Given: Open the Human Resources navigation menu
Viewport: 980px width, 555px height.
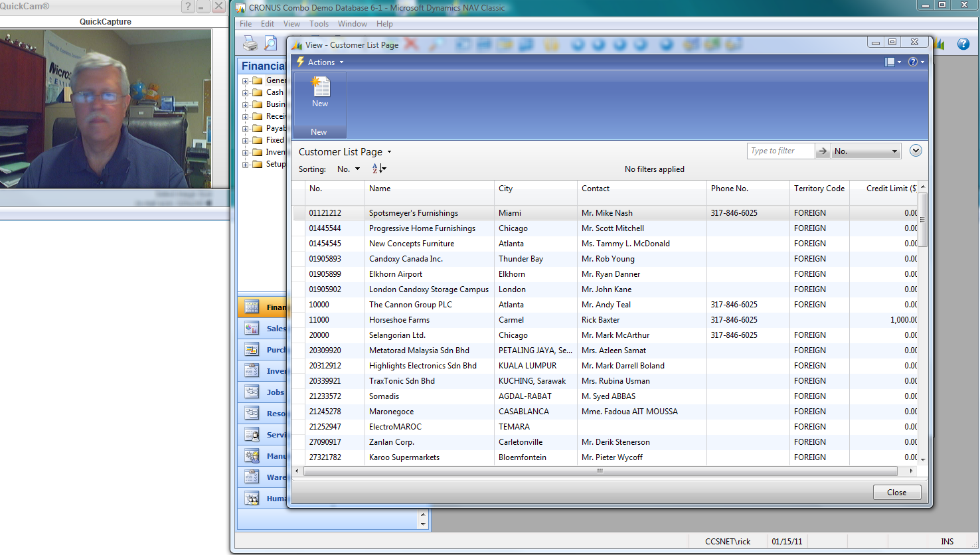Looking at the screenshot, I should click(x=262, y=498).
